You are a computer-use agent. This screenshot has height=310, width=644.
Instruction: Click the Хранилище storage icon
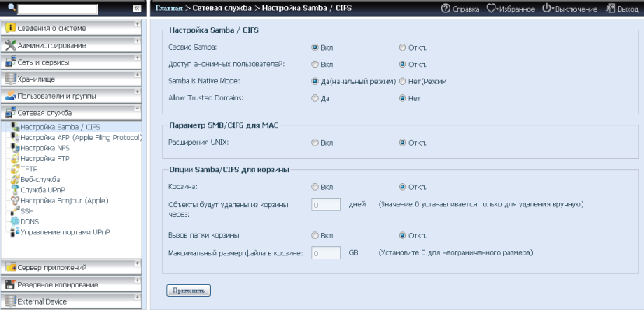tap(11, 79)
